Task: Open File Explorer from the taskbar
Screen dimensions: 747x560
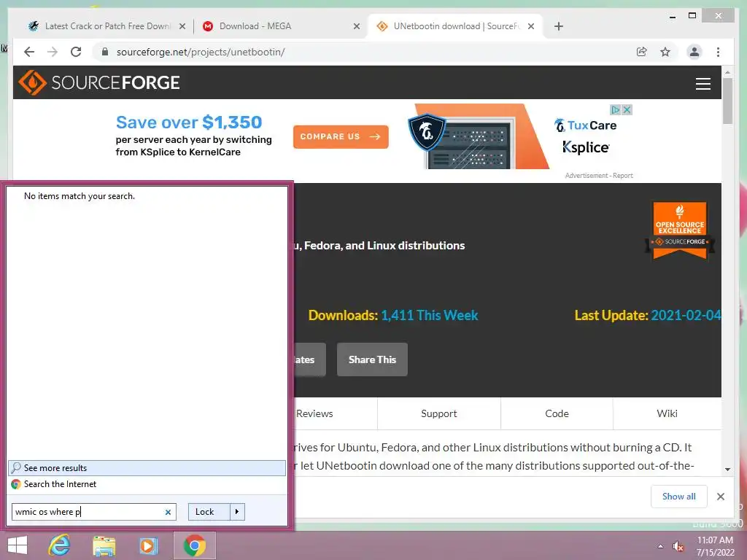Action: pyautogui.click(x=104, y=545)
